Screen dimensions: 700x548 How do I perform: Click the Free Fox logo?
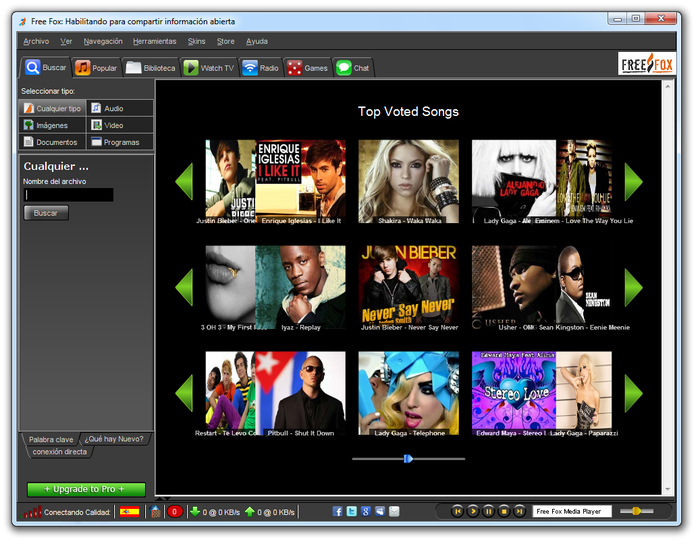[647, 64]
